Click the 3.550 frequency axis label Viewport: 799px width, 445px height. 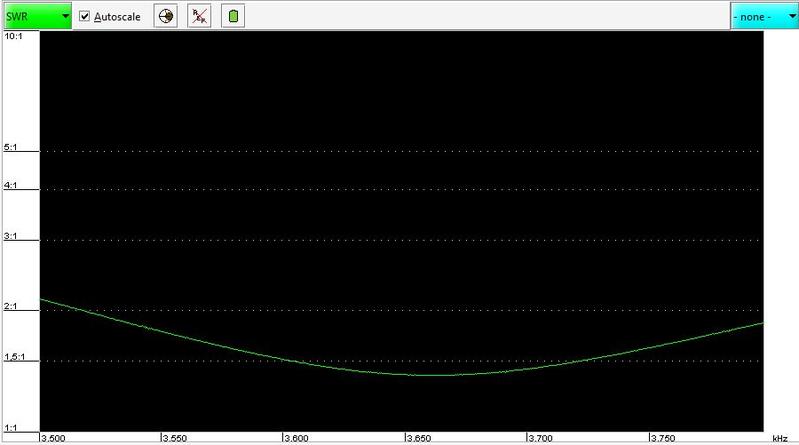175,438
